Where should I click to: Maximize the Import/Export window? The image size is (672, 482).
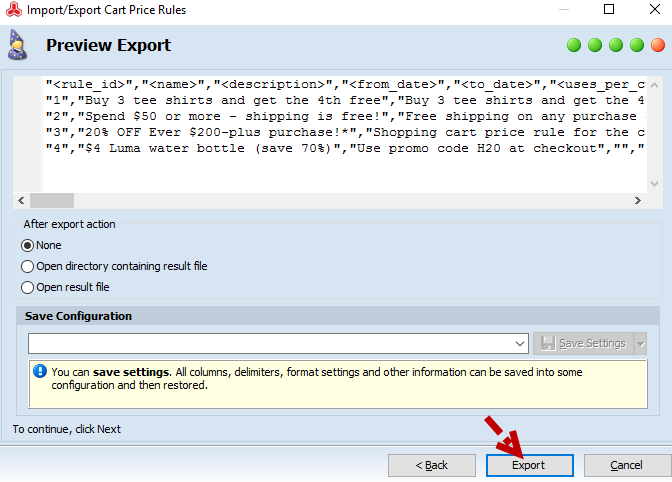coord(609,9)
